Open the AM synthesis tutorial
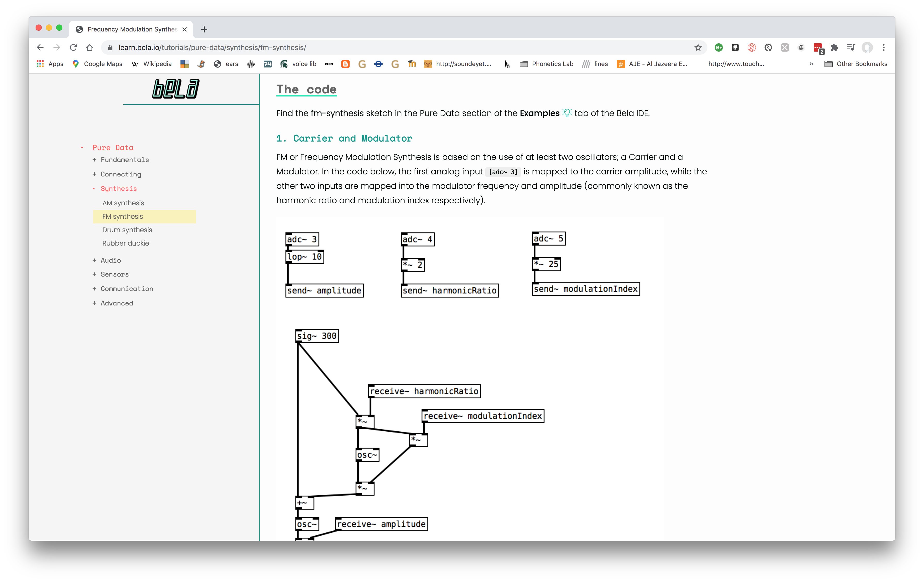This screenshot has height=582, width=924. coord(123,203)
